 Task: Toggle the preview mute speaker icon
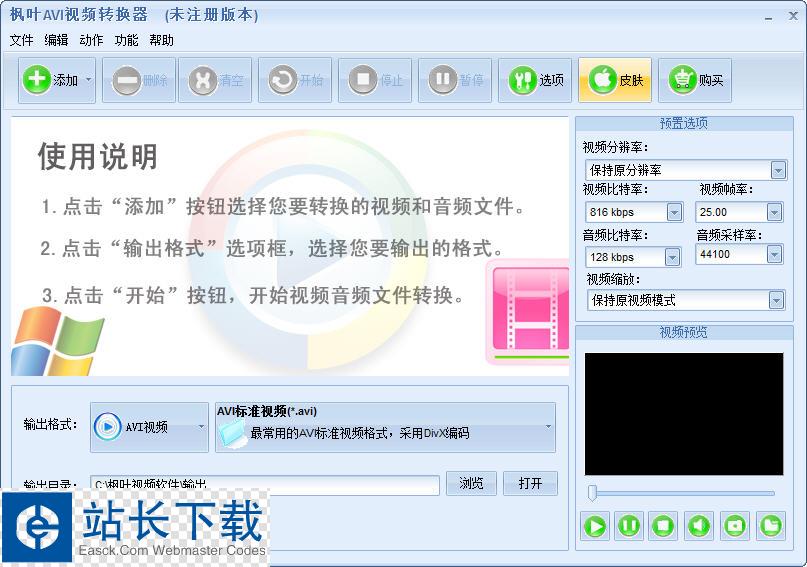pos(698,526)
